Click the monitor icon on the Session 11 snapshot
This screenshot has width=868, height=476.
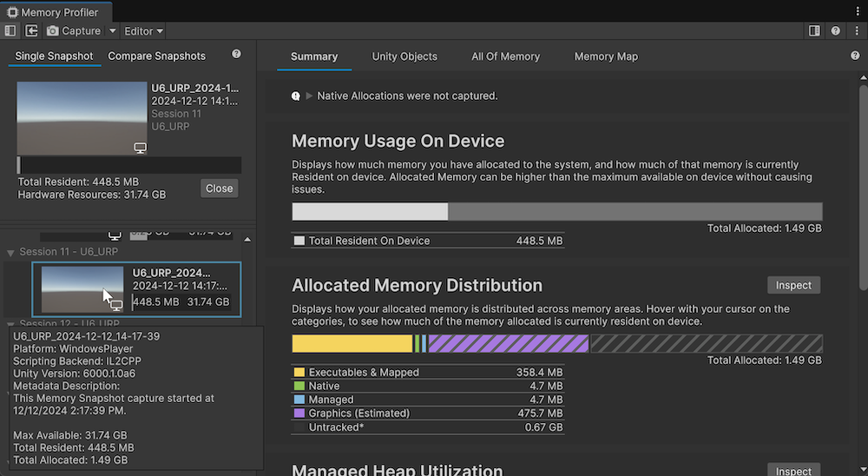(x=116, y=305)
